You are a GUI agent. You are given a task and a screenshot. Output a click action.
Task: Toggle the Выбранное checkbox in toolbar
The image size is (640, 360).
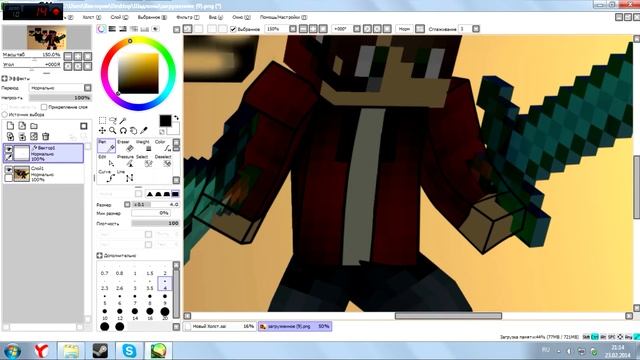coord(233,29)
